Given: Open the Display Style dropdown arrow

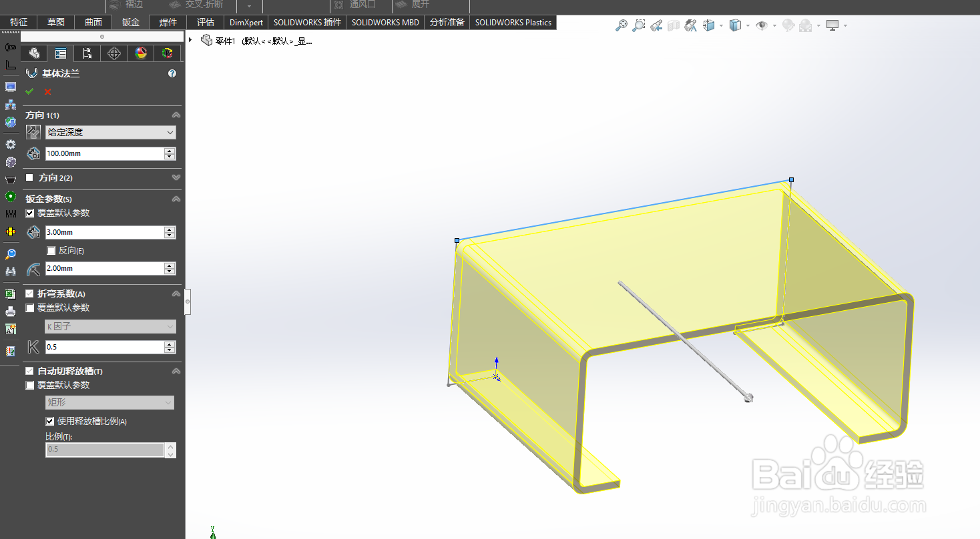Looking at the screenshot, I should tap(747, 25).
